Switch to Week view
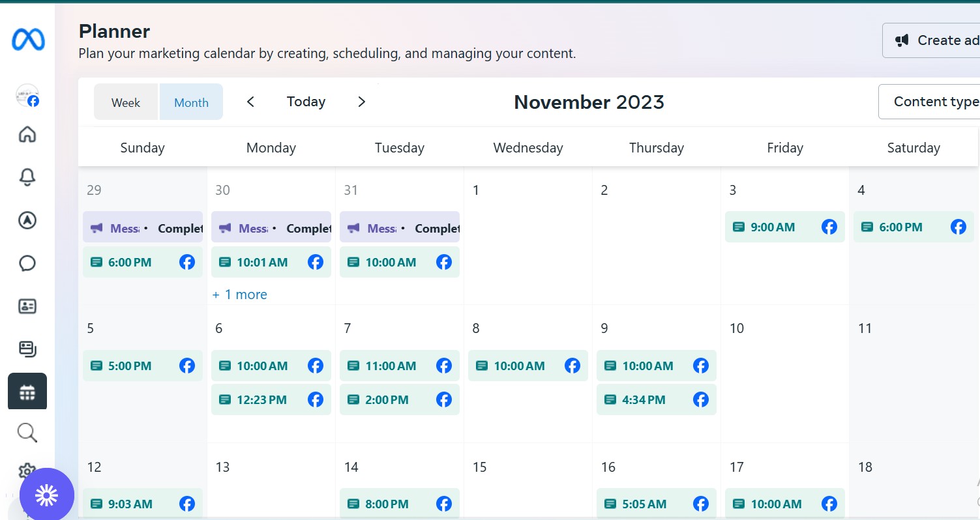980x520 pixels. [126, 102]
